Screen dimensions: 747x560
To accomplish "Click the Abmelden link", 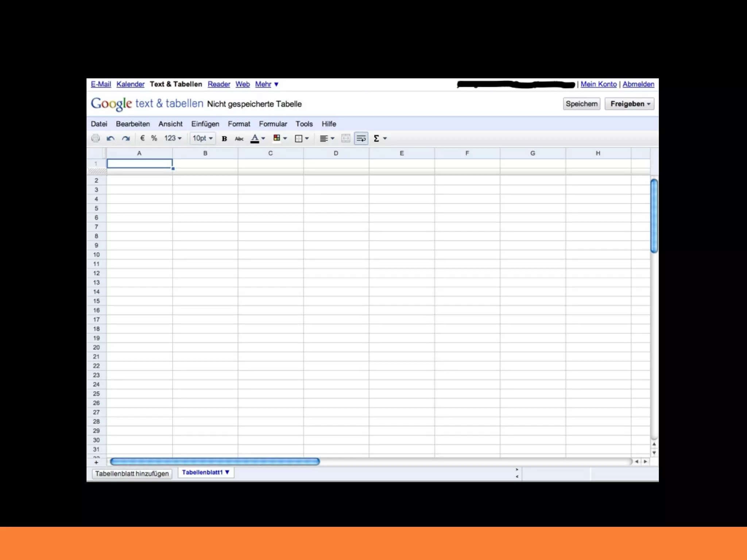I will tap(638, 84).
